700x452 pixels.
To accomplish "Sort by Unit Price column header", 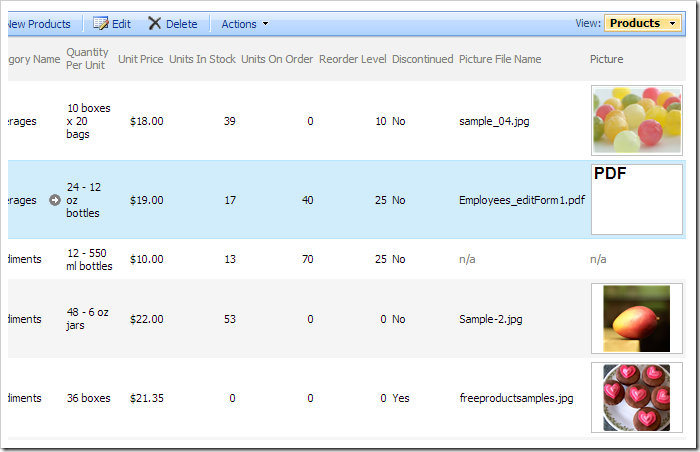I will click(x=140, y=59).
